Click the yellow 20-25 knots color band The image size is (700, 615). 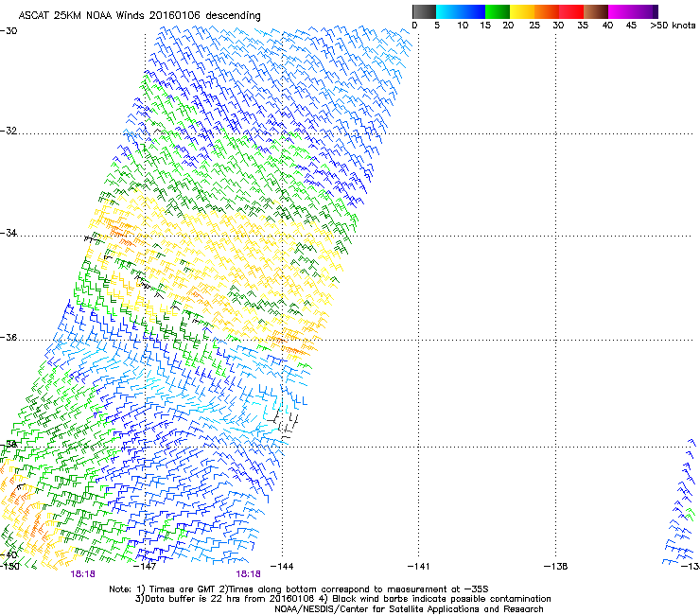[x=522, y=11]
